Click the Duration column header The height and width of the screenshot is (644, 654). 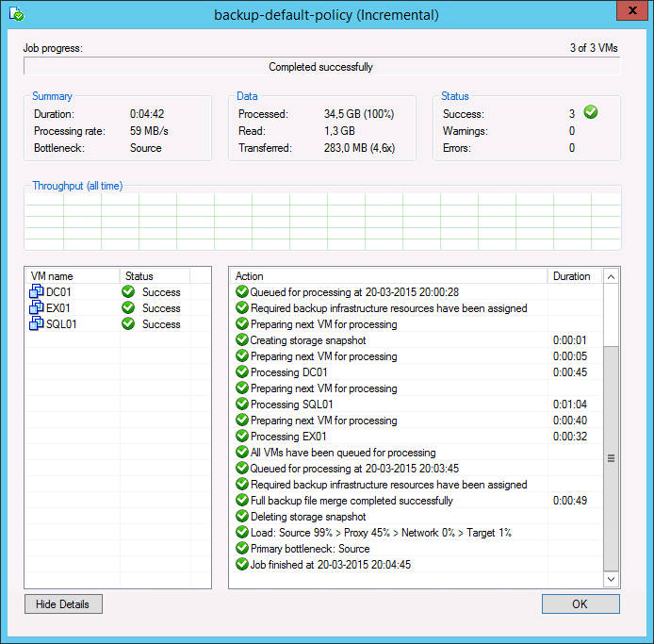click(x=572, y=276)
